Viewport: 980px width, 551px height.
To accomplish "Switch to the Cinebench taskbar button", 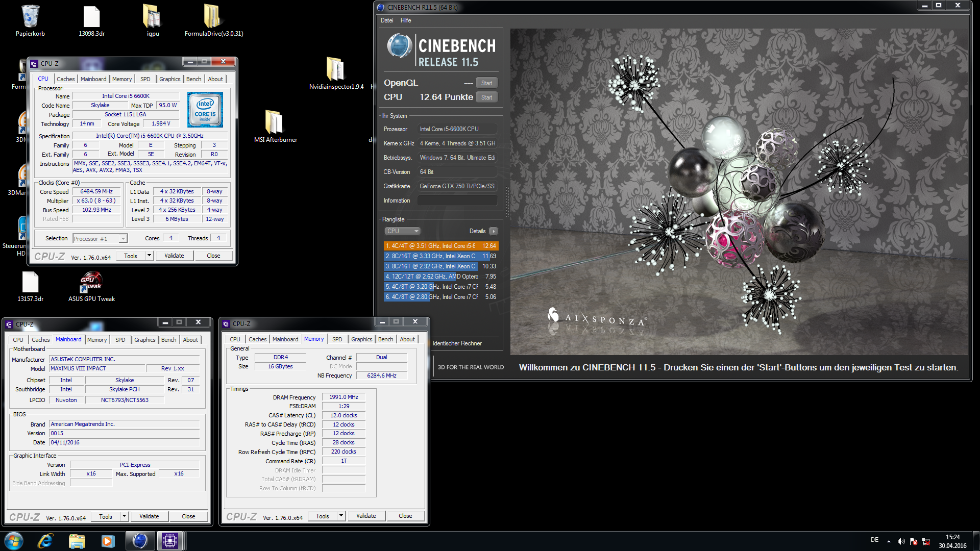I will (x=139, y=541).
